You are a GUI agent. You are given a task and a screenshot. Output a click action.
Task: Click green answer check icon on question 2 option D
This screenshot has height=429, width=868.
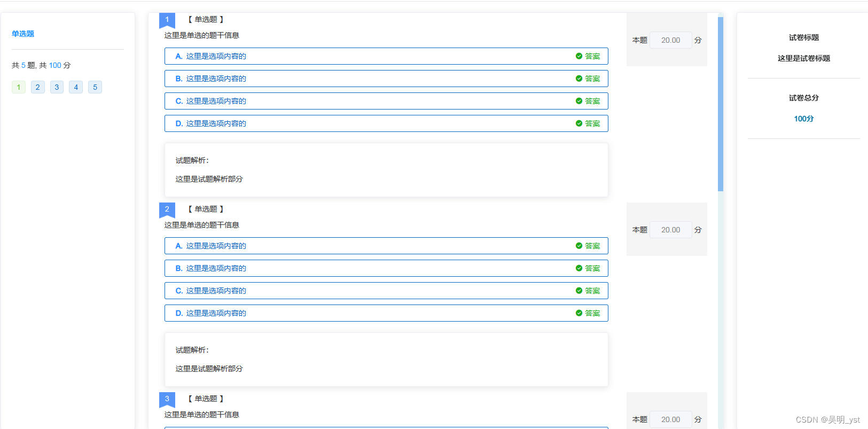click(x=579, y=313)
